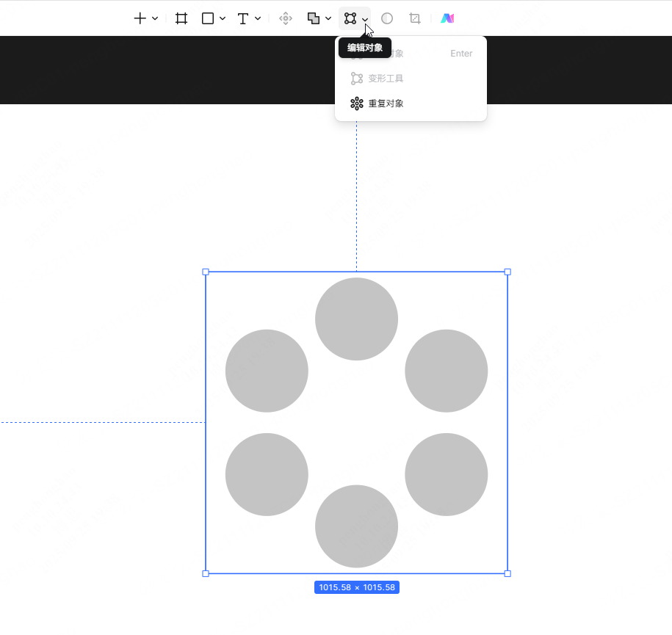Select the Text tool
Viewport: 672px width, 635px height.
pyautogui.click(x=243, y=18)
